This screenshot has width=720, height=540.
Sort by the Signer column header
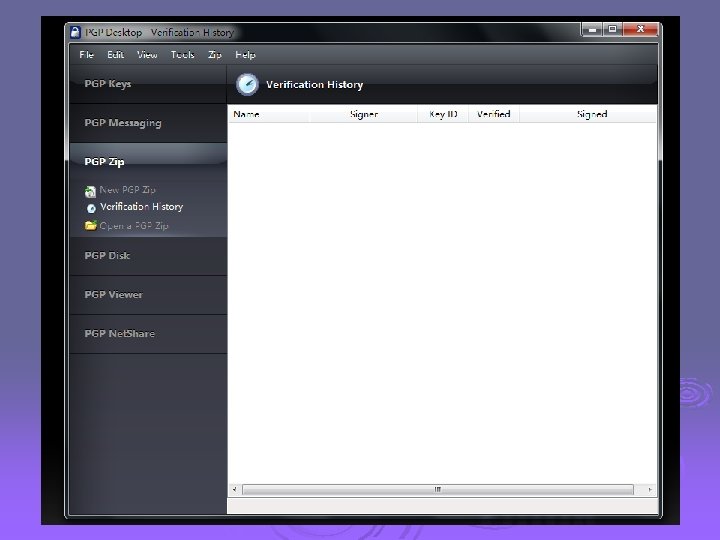click(364, 114)
